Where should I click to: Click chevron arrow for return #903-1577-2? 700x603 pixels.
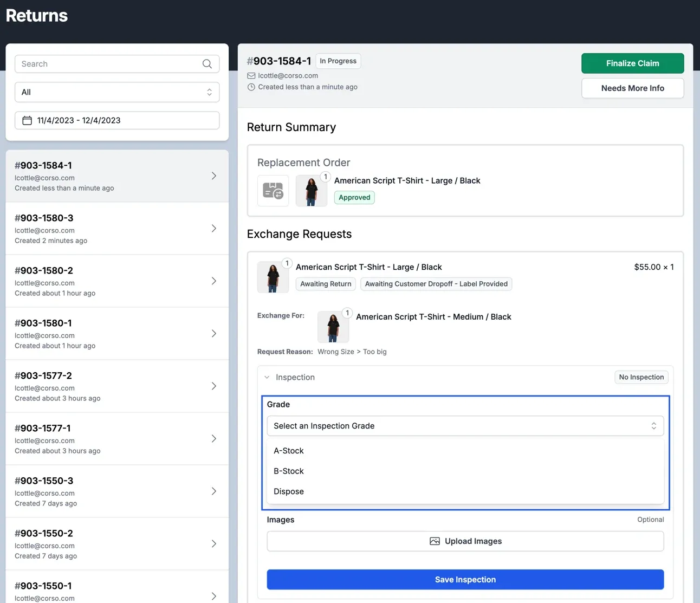(x=214, y=386)
